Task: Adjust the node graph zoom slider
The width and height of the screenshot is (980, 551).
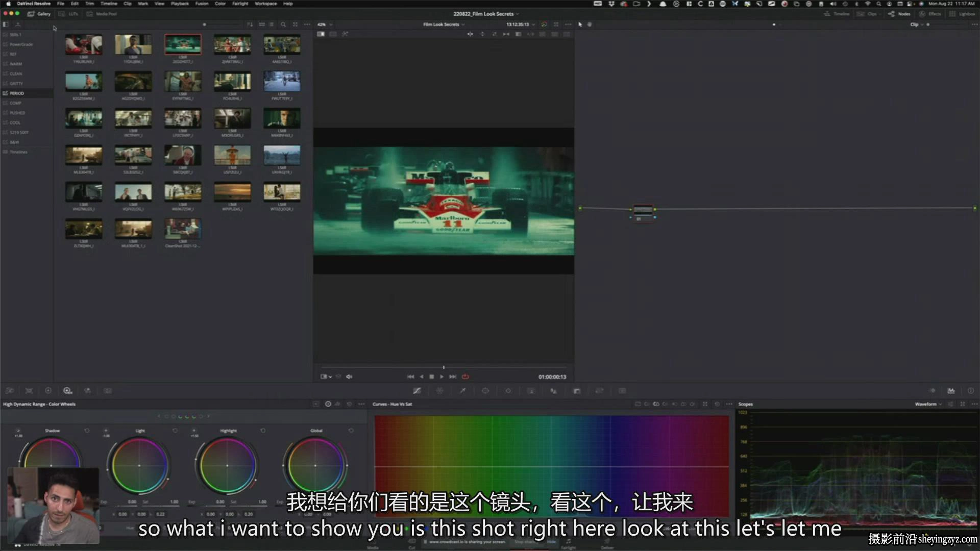Action: (x=928, y=24)
